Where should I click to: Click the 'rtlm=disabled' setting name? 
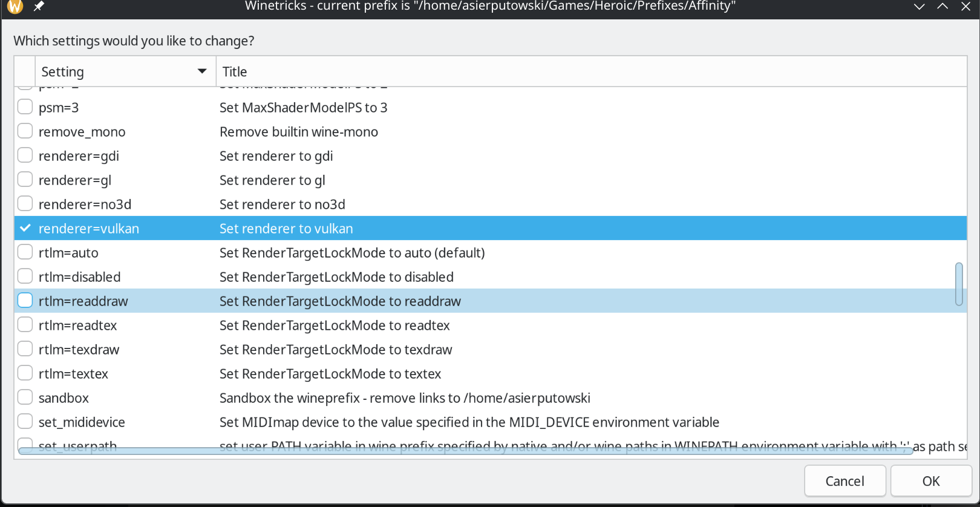80,277
